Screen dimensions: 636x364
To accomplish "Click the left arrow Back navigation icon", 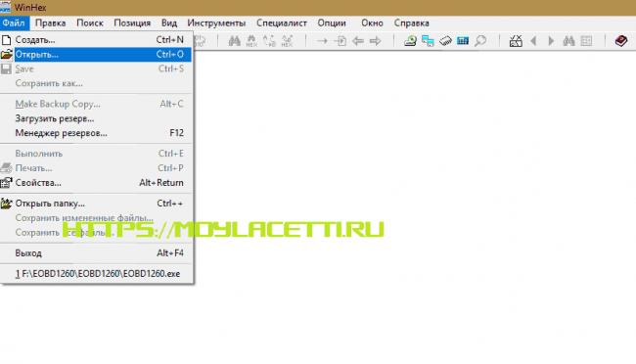I will point(358,40).
